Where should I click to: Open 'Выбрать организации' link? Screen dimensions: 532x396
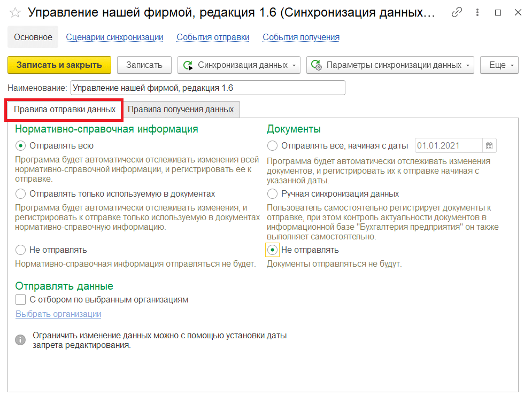[58, 314]
